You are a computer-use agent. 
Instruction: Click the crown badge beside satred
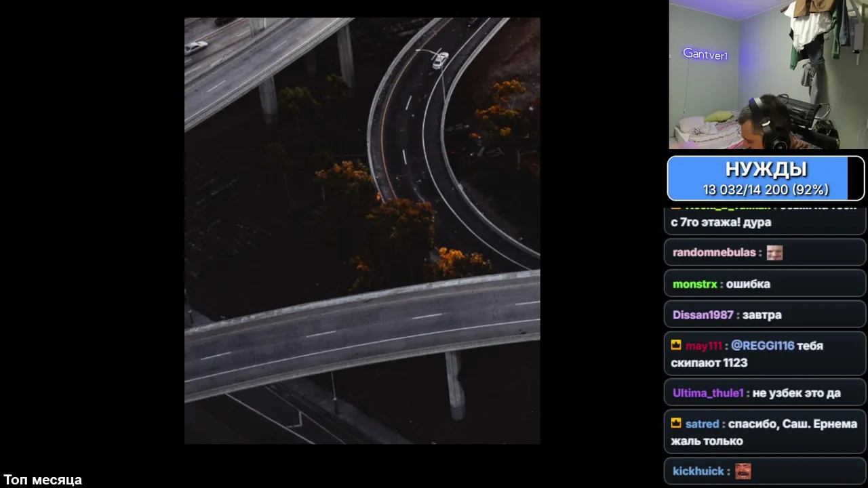[676, 423]
